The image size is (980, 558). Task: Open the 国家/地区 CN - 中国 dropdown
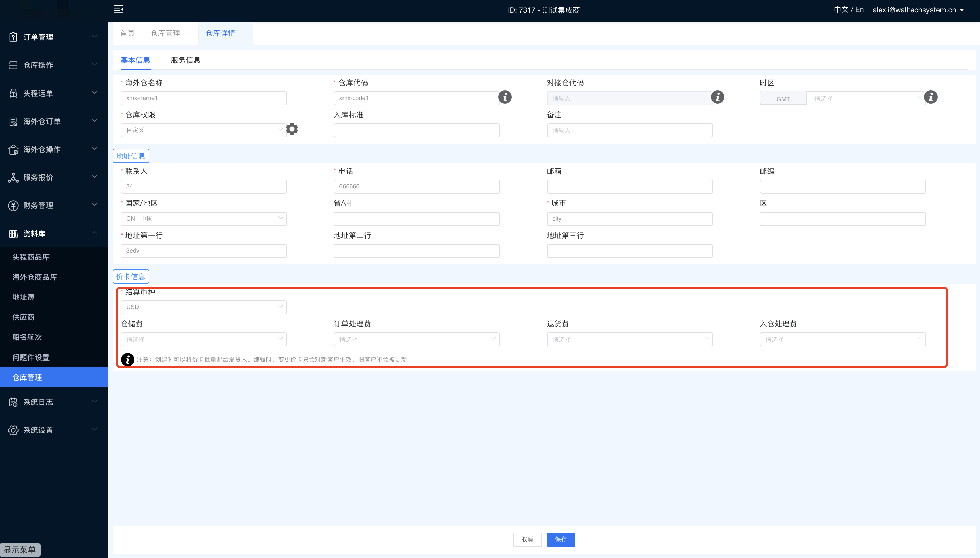203,219
